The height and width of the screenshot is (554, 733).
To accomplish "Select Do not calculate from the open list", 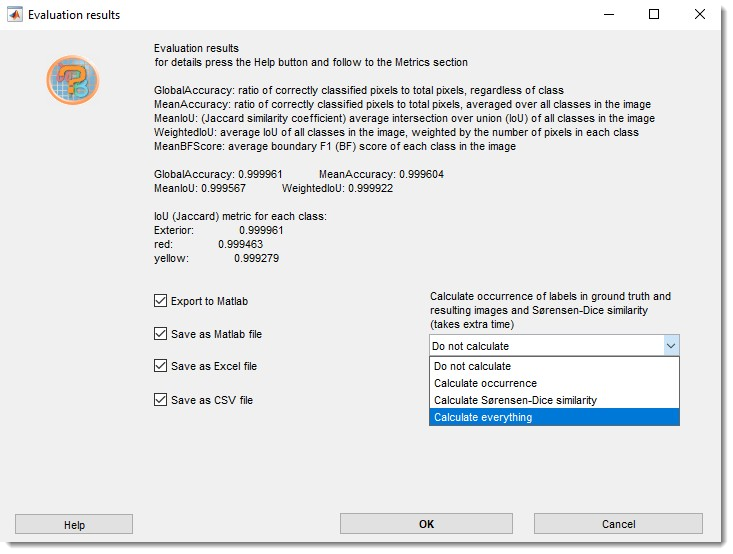I will point(554,367).
